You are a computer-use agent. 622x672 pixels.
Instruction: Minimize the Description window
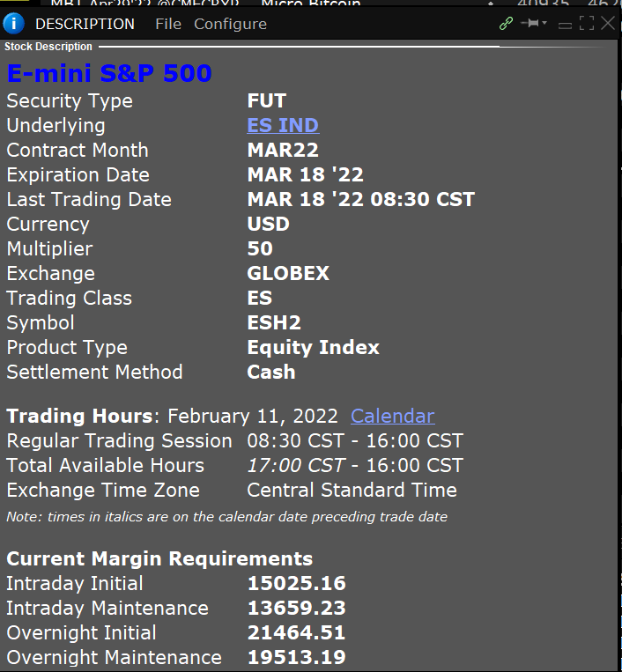click(x=565, y=26)
